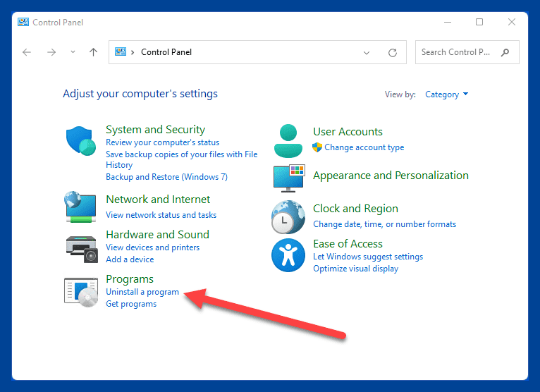Screen dimensions: 540x392
Task: Focus the Search Control Panel field
Action: (x=467, y=52)
